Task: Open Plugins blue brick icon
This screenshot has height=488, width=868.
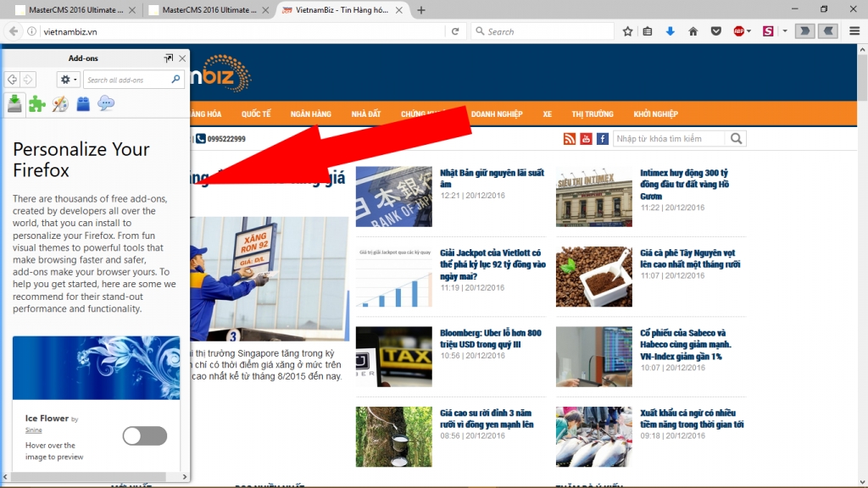Action: point(83,103)
